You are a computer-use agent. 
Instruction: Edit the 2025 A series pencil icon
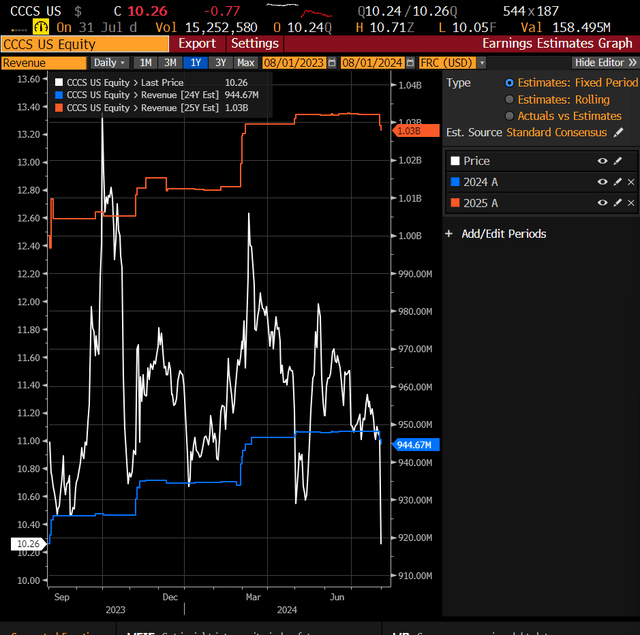tap(618, 203)
